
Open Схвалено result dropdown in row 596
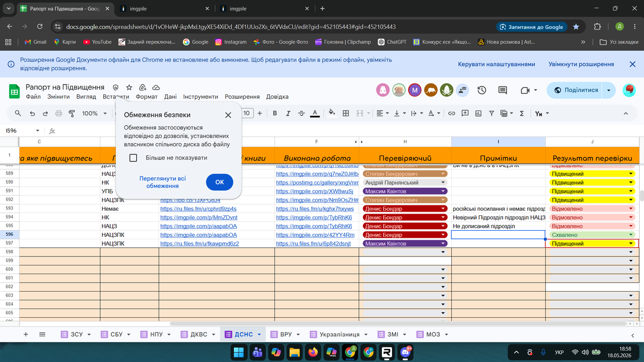631,235
